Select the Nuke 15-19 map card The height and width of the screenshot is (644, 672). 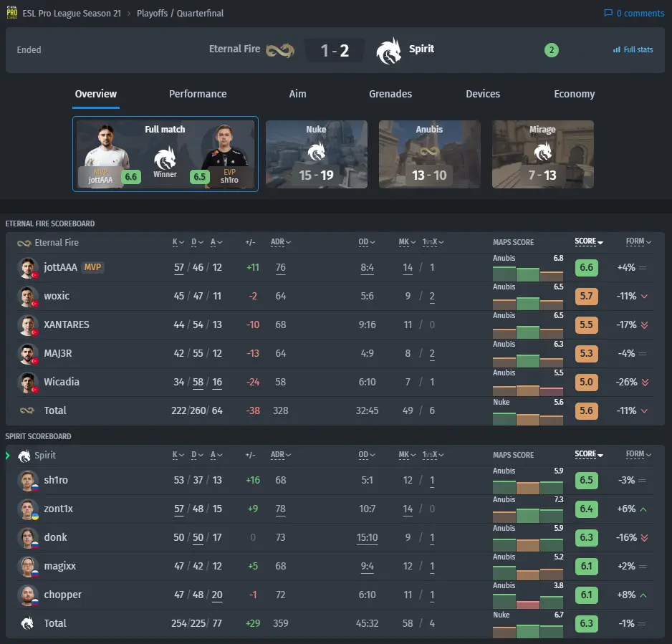pos(316,154)
